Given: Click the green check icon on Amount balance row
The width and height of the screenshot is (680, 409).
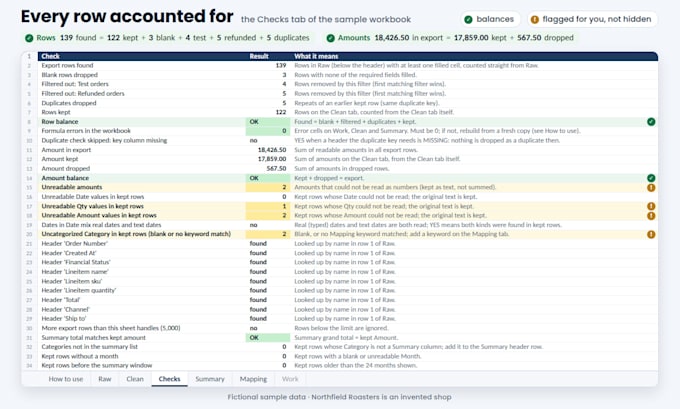Looking at the screenshot, I should 651,178.
